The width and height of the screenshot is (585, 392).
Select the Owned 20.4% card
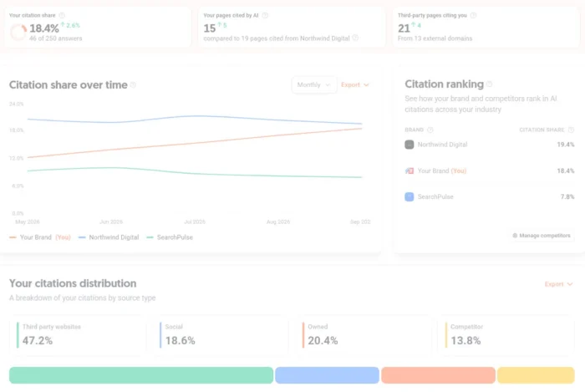(364, 335)
